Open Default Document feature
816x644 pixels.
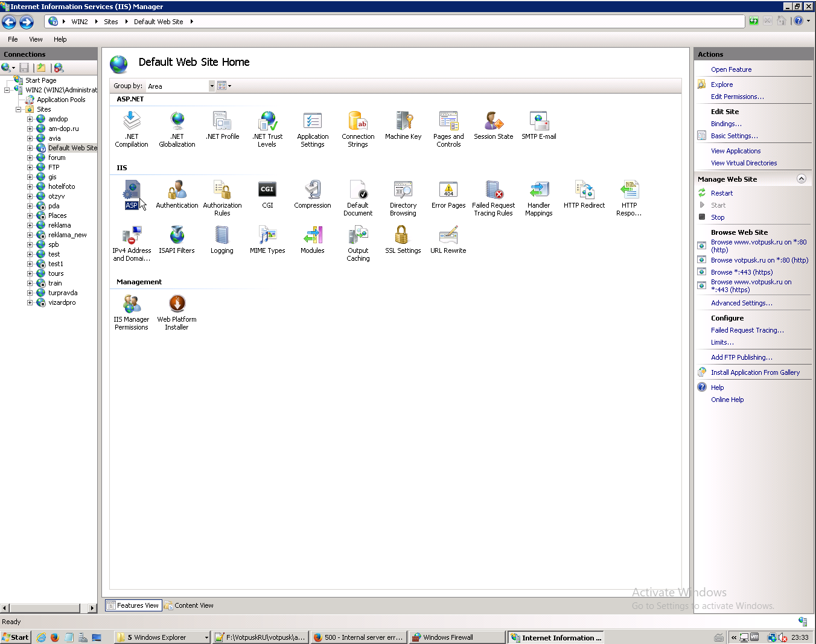tap(358, 197)
